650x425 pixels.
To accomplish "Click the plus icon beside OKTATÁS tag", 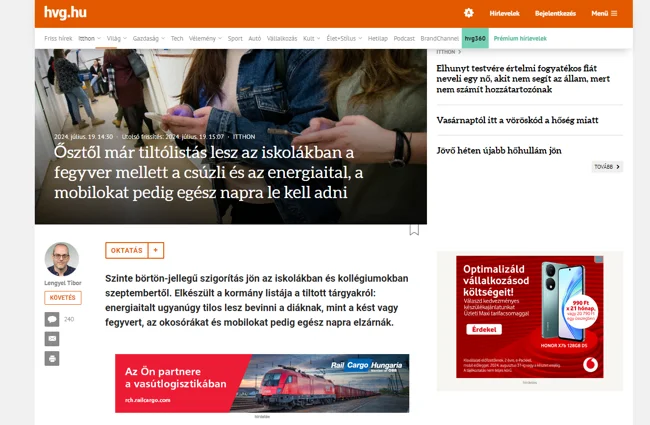I will tap(156, 250).
